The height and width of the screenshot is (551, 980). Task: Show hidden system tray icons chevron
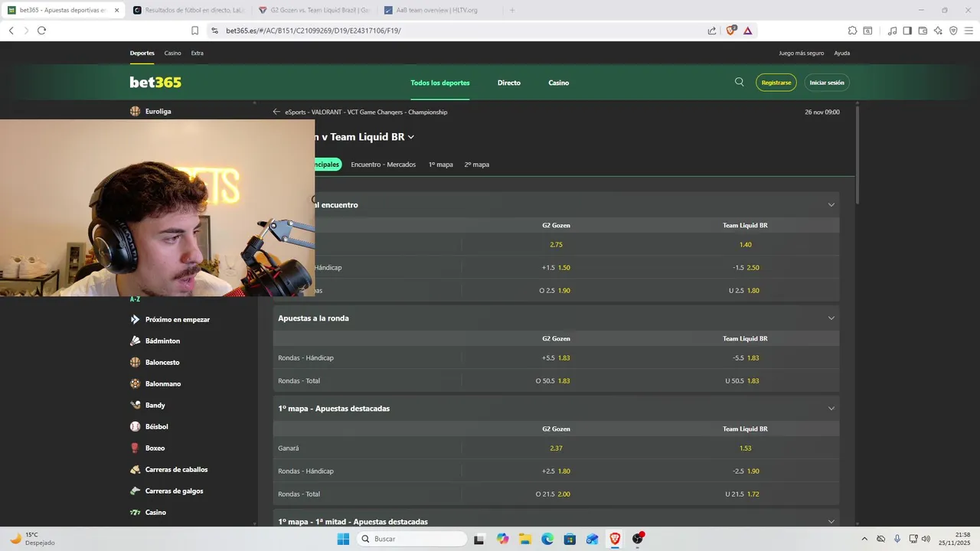pos(864,539)
